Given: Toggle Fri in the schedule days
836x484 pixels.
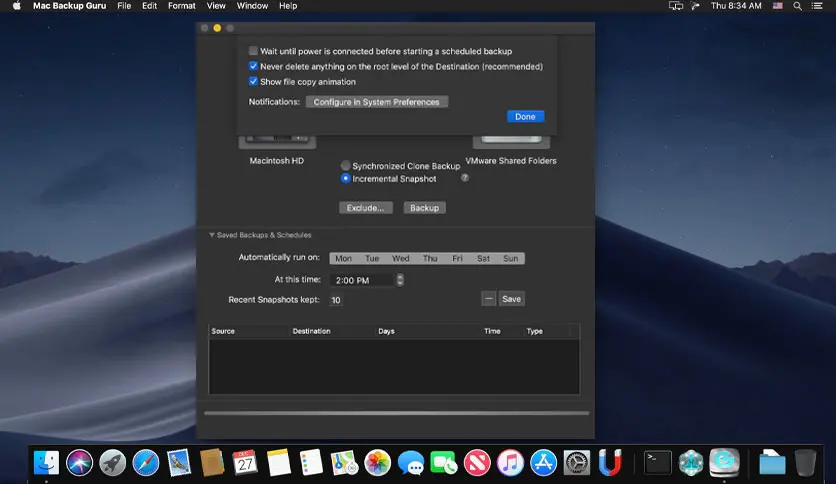Looking at the screenshot, I should [x=457, y=259].
